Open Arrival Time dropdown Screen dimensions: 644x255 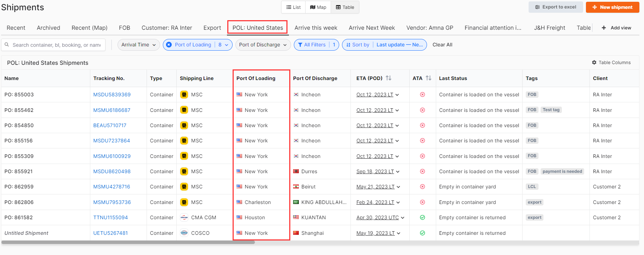(x=138, y=45)
